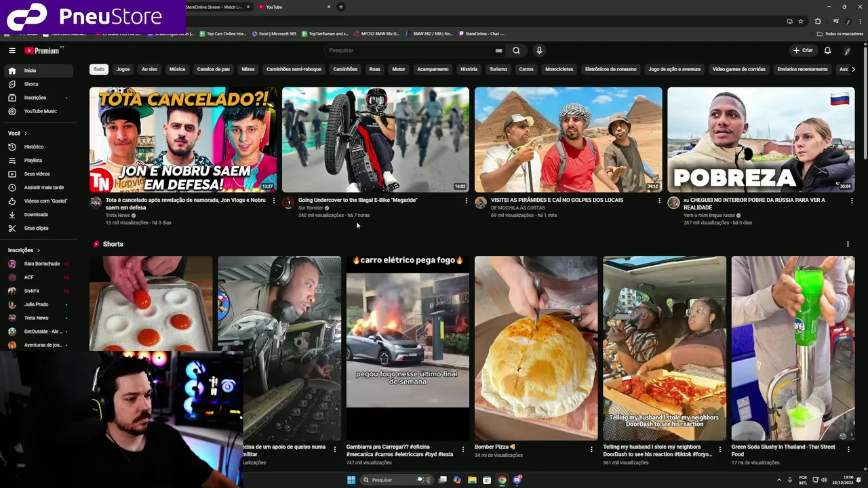Show more category chips with the right arrow
This screenshot has height=488, width=868.
coord(852,69)
